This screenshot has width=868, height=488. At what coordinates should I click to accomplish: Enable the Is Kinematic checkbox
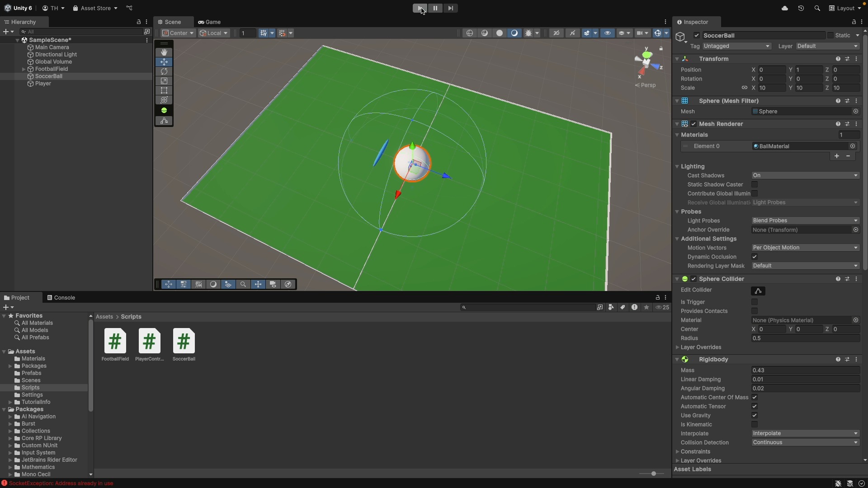coord(755,425)
